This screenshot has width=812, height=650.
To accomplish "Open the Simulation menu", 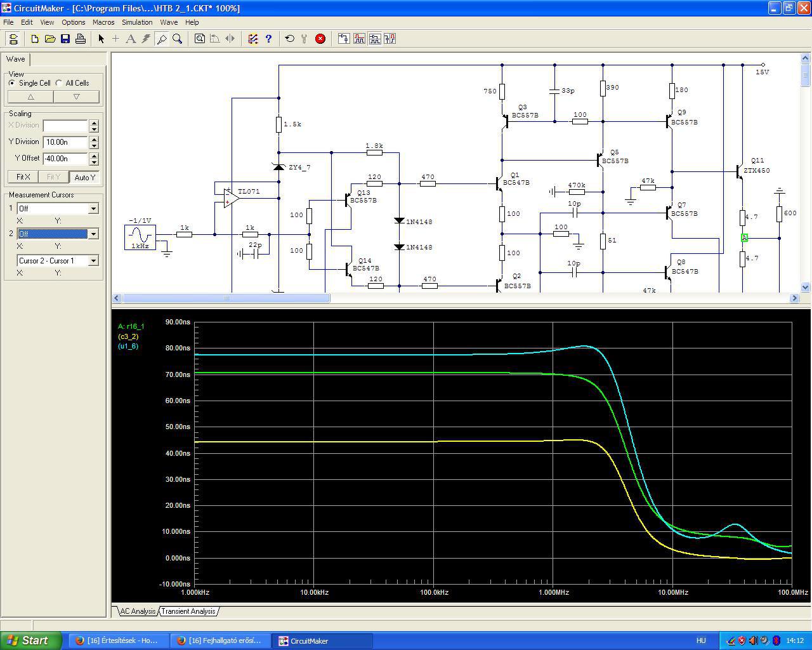I will (137, 22).
